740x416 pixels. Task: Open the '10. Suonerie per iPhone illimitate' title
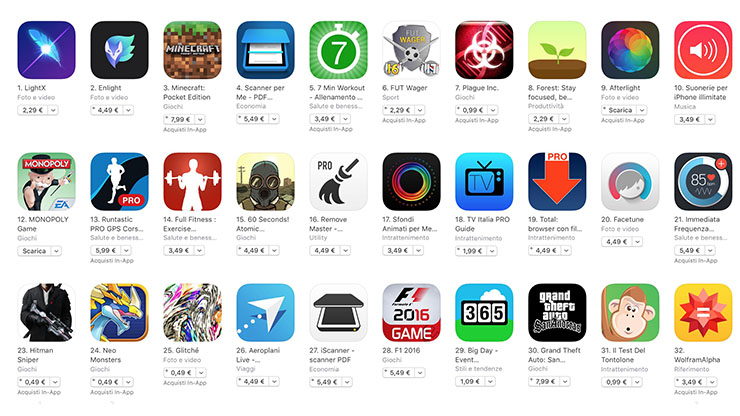[x=700, y=92]
